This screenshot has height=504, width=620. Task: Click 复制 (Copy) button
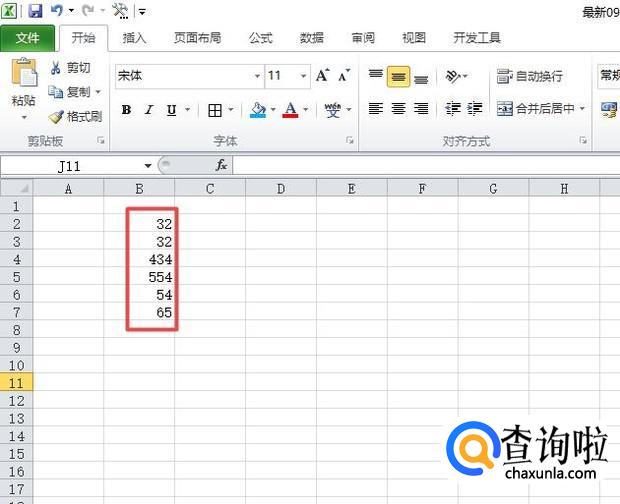[69, 92]
